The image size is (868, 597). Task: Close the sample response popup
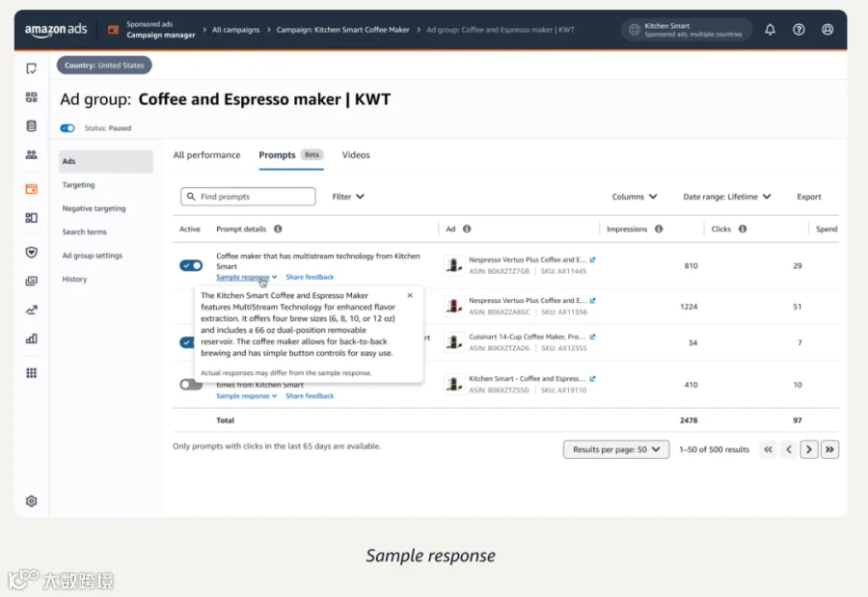(410, 296)
